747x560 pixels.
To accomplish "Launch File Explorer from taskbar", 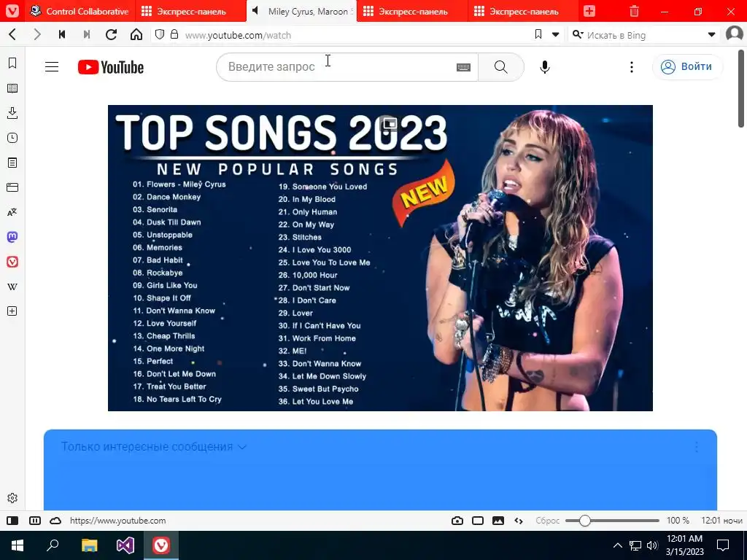I will point(89,545).
